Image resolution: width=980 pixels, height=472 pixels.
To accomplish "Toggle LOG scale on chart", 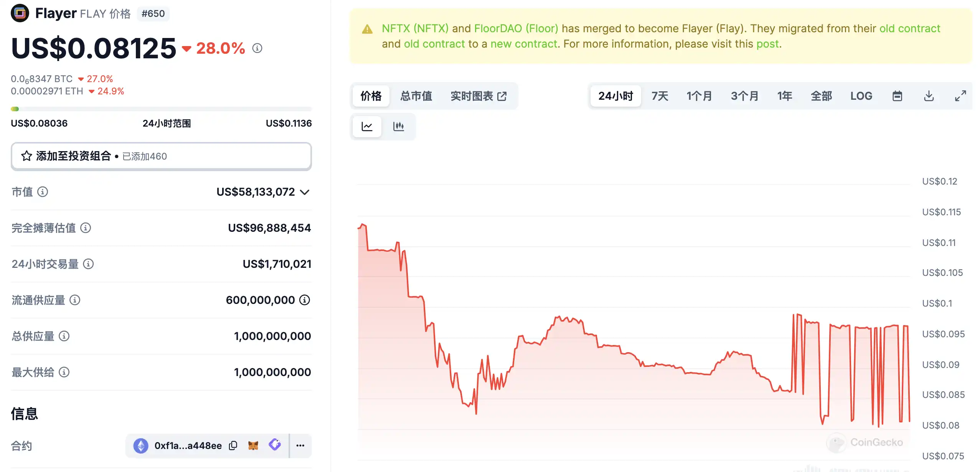I will [x=861, y=96].
